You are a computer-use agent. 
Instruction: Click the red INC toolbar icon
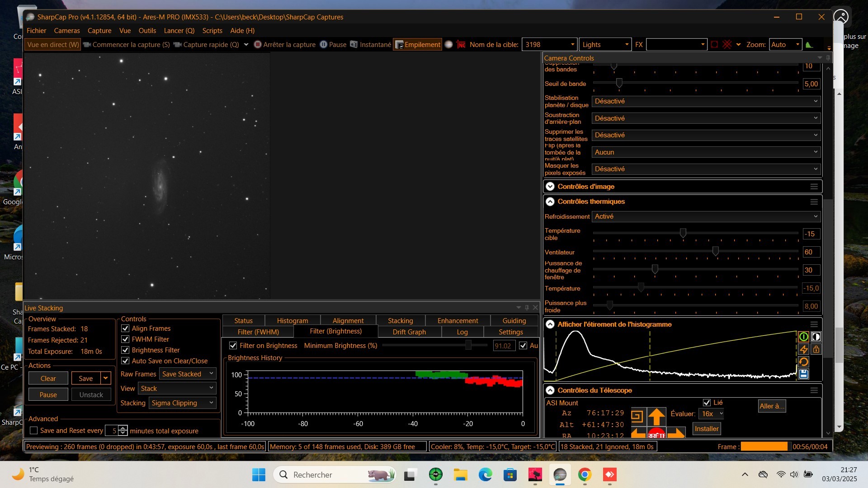click(x=461, y=44)
